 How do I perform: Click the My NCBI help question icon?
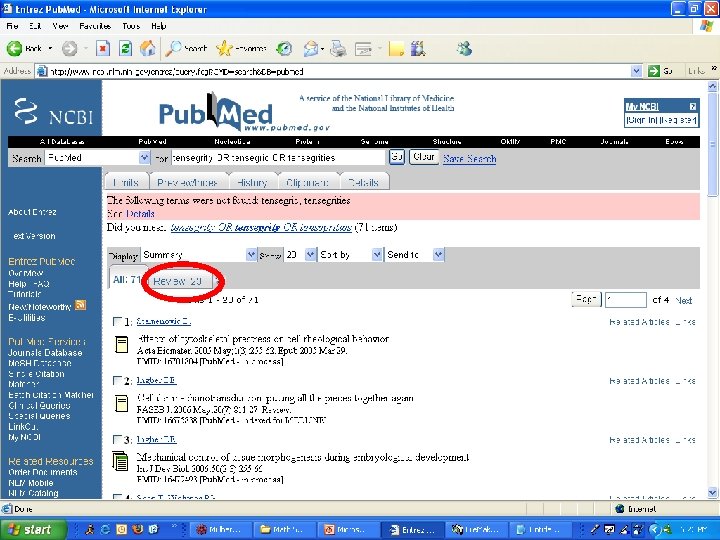693,107
